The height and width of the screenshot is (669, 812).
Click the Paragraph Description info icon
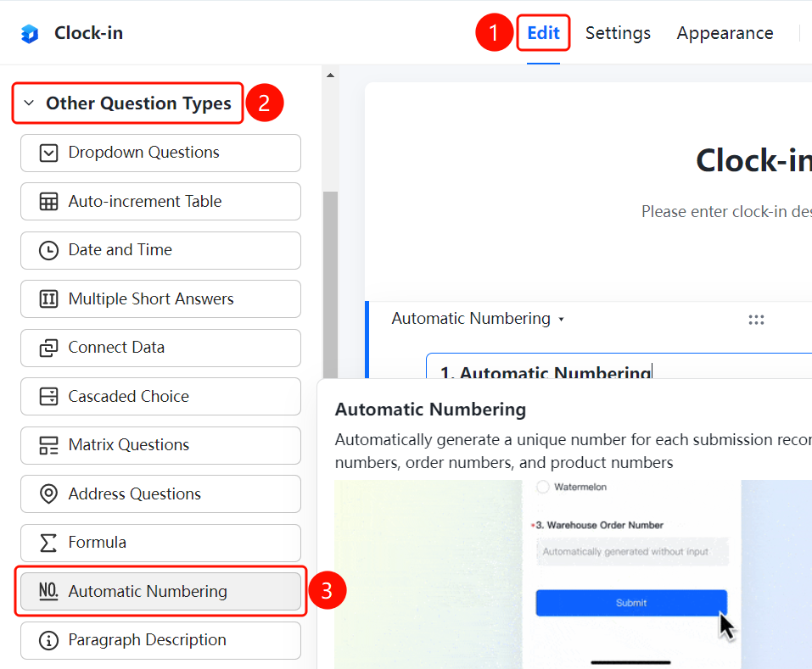click(48, 640)
